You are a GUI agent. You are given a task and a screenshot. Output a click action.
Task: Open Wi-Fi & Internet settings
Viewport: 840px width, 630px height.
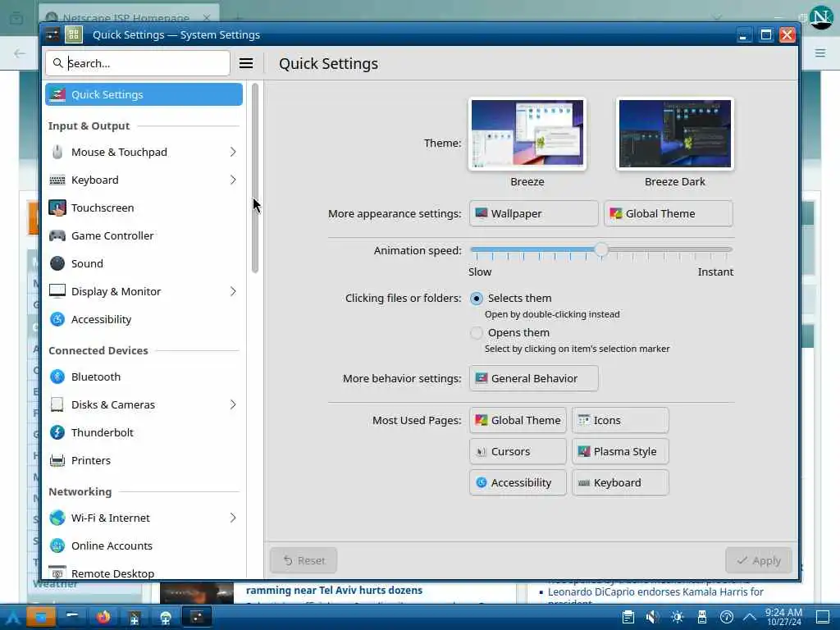point(144,518)
